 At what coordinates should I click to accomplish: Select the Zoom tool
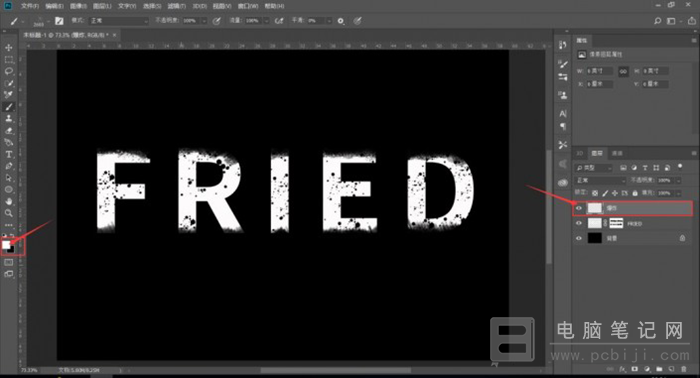point(8,213)
